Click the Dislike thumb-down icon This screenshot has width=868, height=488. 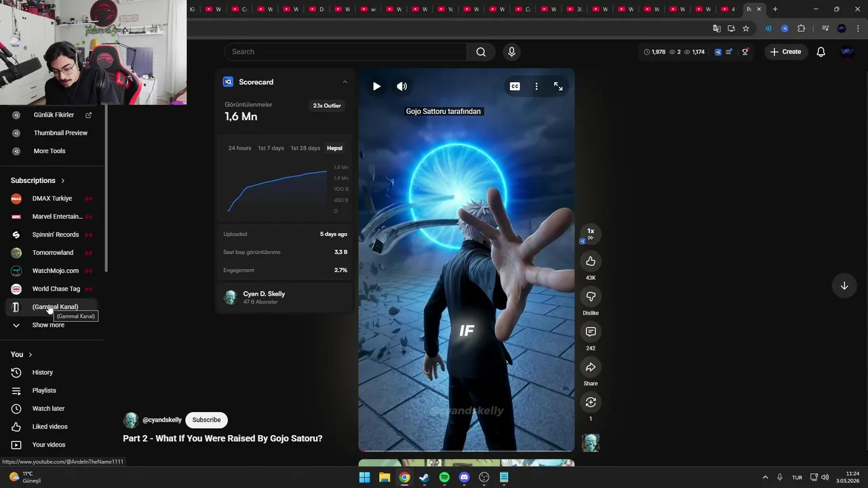click(x=591, y=296)
